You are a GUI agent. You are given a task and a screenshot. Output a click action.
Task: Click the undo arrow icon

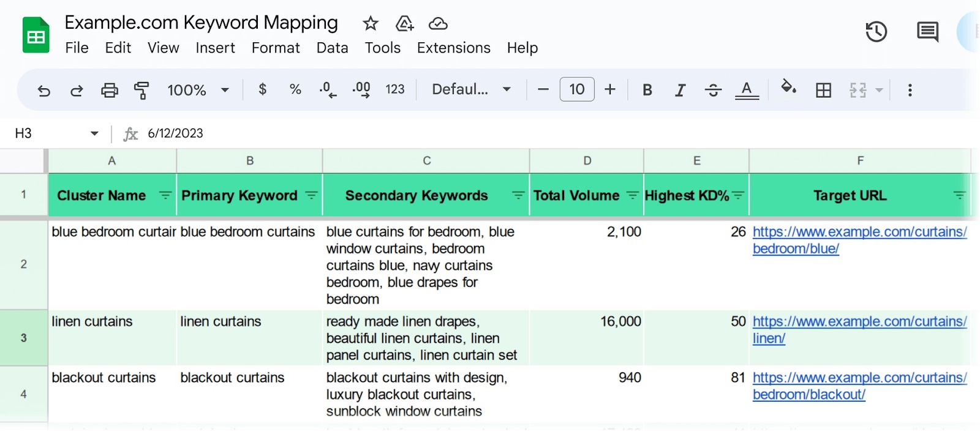point(43,91)
